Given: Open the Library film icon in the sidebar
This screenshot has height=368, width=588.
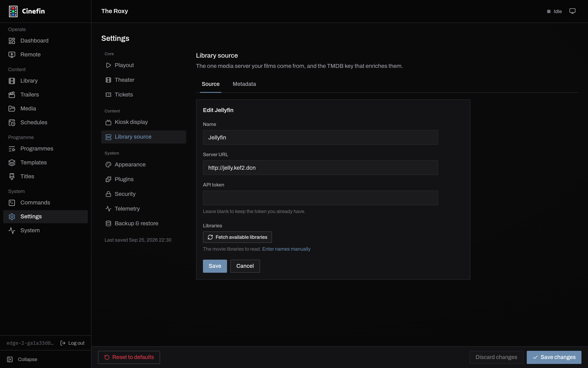Looking at the screenshot, I should tap(12, 81).
